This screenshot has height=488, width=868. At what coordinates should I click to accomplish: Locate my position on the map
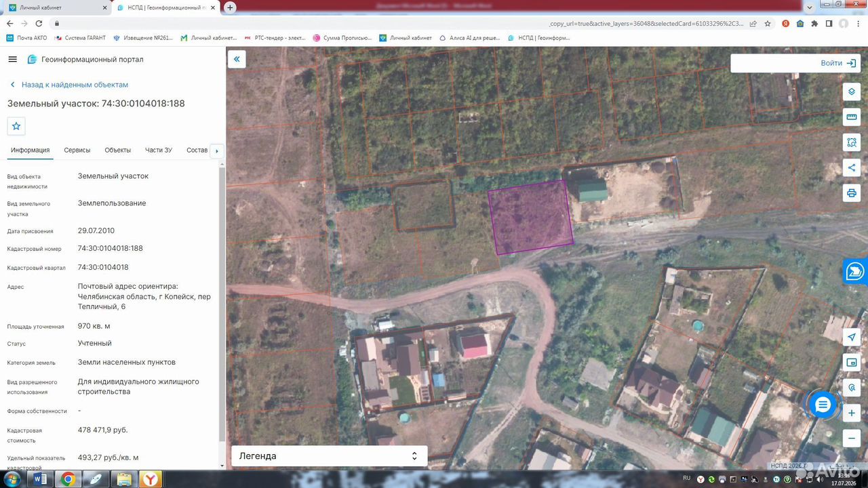pos(852,338)
